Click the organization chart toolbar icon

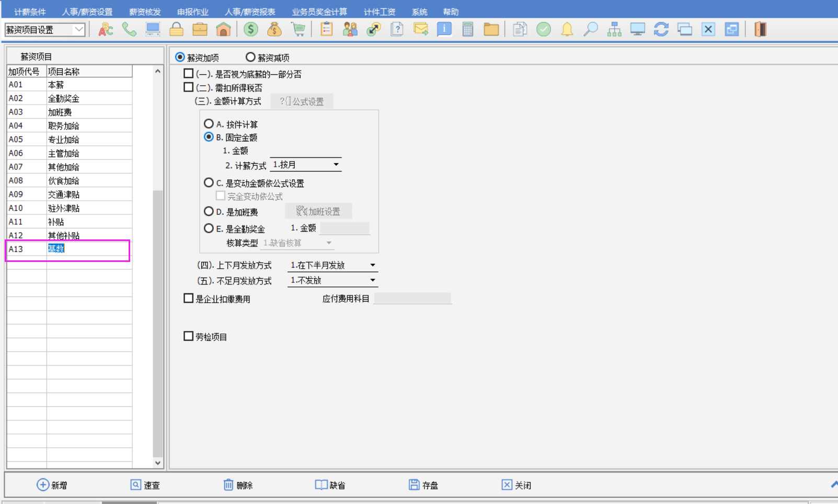click(614, 29)
